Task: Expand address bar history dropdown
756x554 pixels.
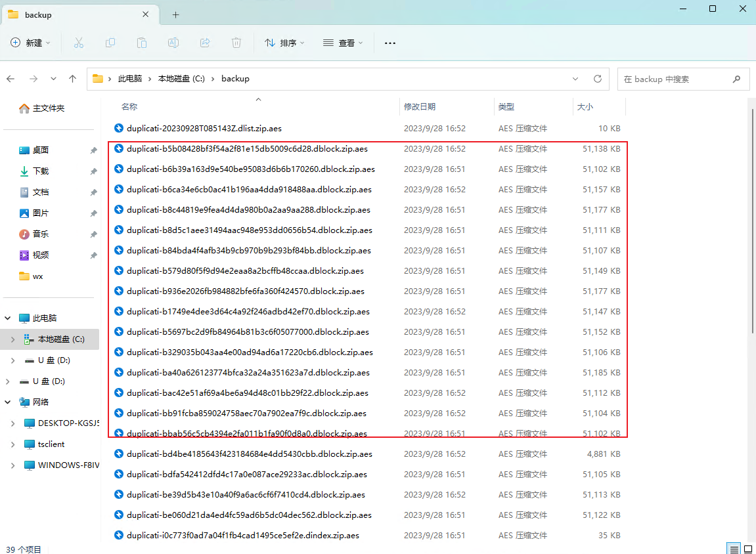Action: [x=575, y=79]
